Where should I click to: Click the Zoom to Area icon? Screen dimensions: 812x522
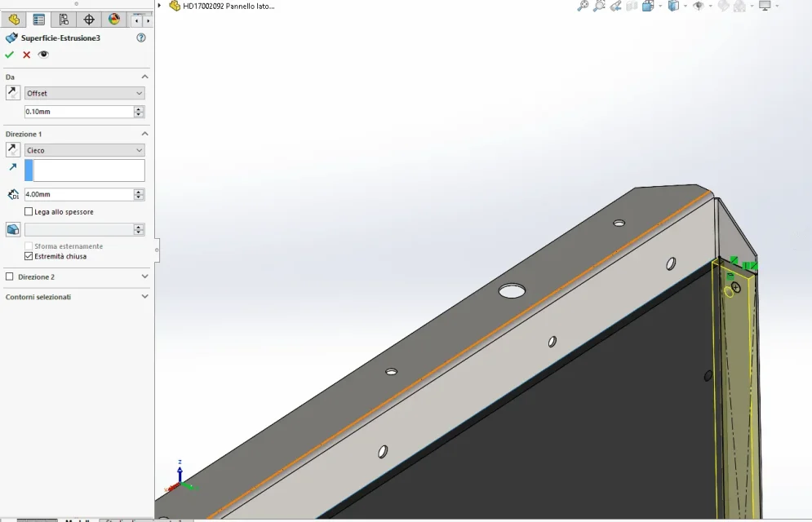tap(599, 6)
